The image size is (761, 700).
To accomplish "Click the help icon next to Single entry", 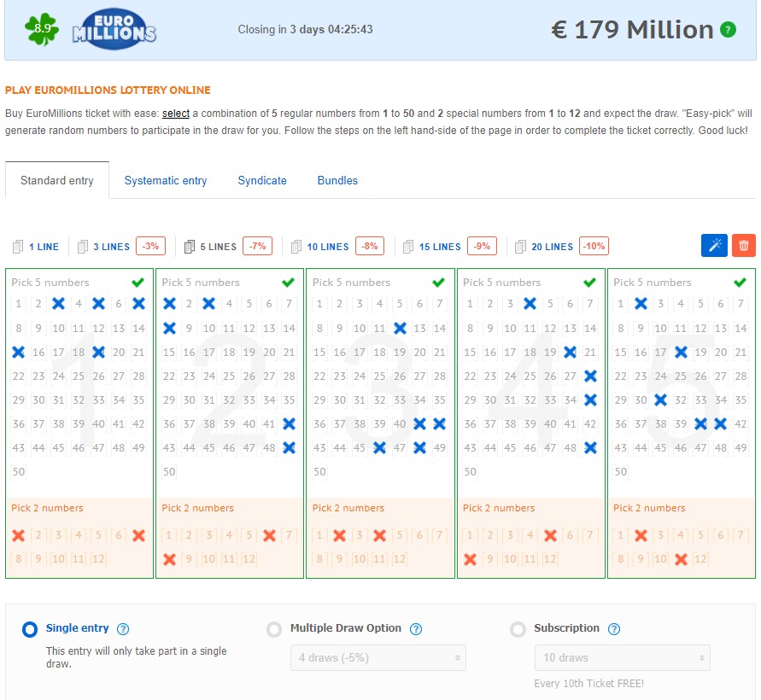I will 122,627.
